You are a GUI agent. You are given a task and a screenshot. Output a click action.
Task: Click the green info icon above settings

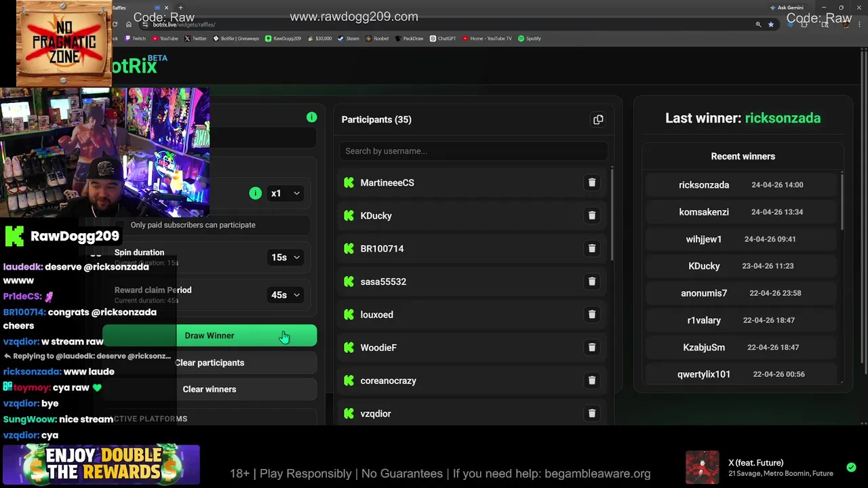pos(311,117)
